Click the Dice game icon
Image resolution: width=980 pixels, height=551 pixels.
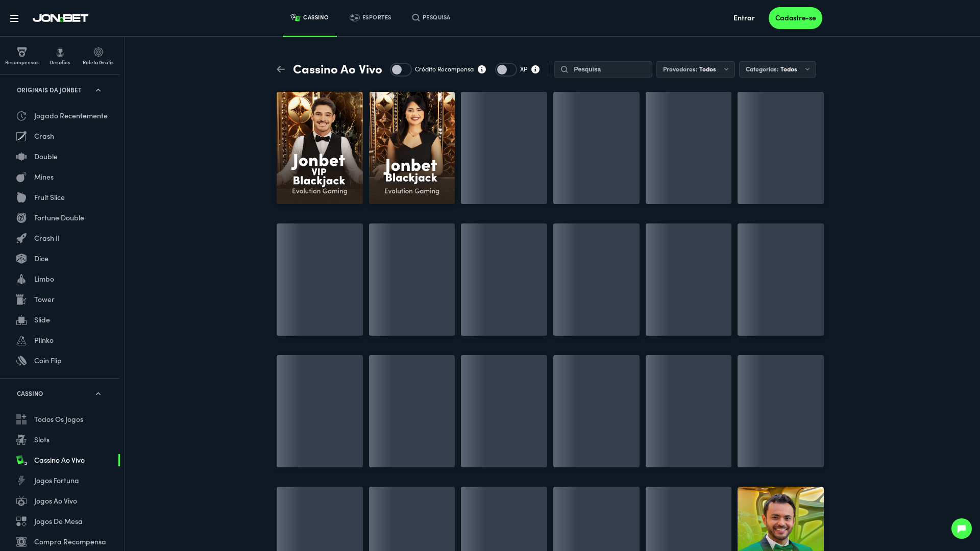pyautogui.click(x=21, y=259)
